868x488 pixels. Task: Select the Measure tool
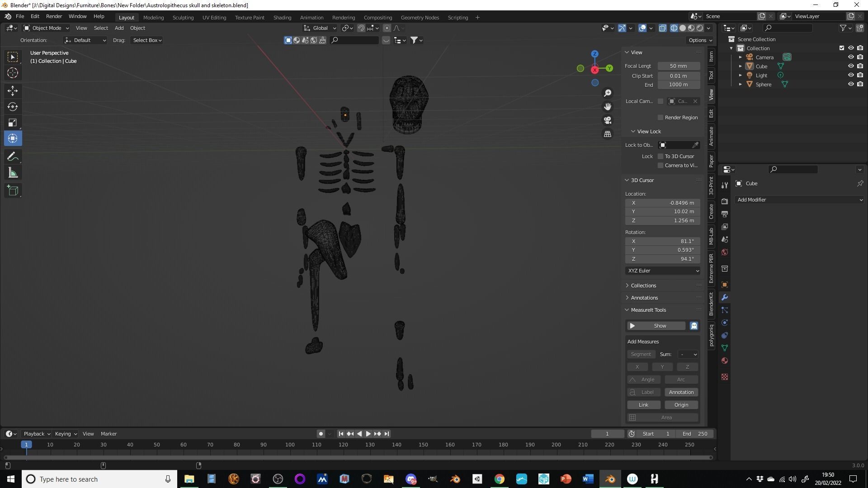12,172
